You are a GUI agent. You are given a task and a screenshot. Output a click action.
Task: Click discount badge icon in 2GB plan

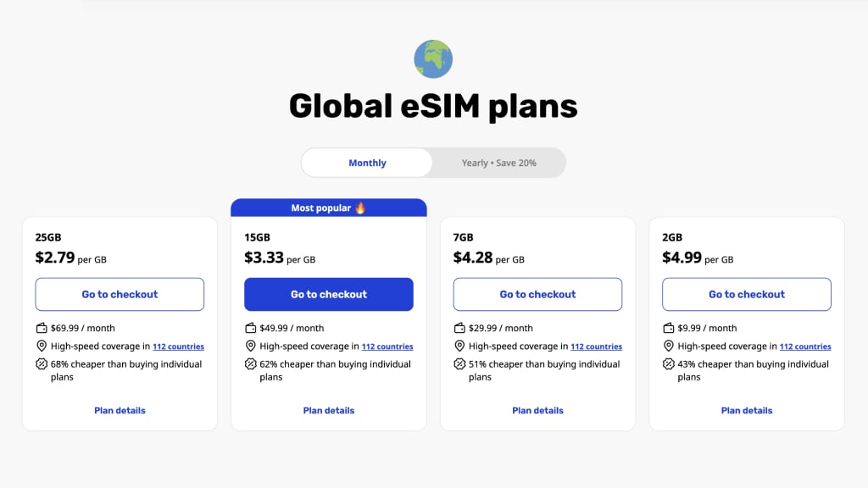pyautogui.click(x=669, y=364)
